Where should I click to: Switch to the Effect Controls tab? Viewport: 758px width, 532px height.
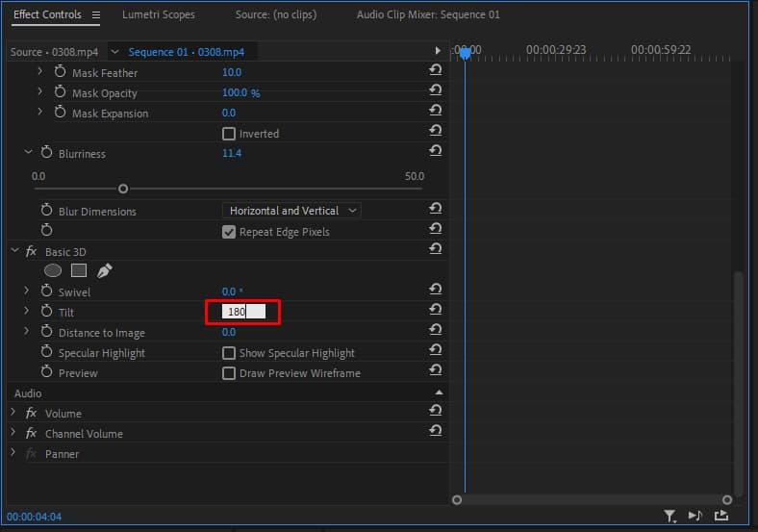(47, 15)
